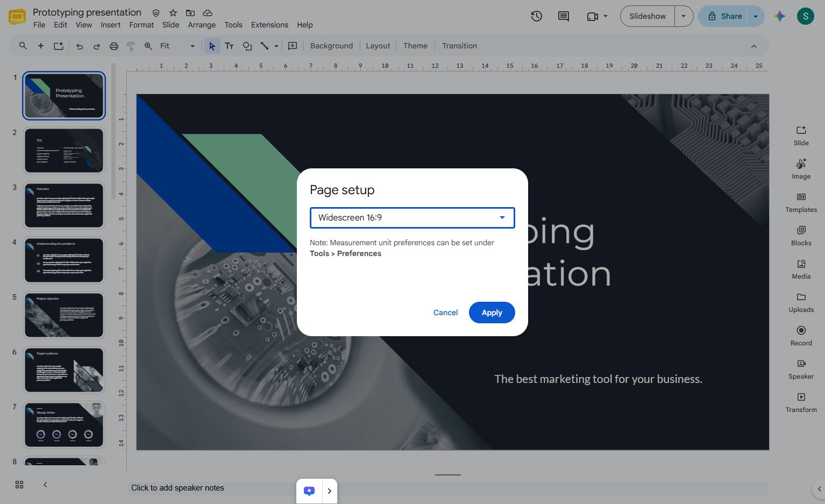Expand the Share options arrow
The image size is (825, 504).
click(x=755, y=16)
